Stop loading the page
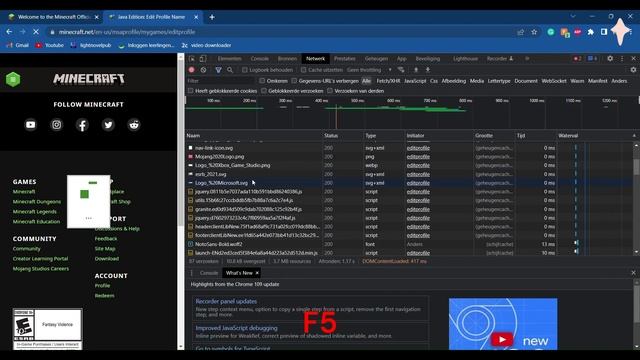Image resolution: width=640 pixels, height=360 pixels. [36, 32]
